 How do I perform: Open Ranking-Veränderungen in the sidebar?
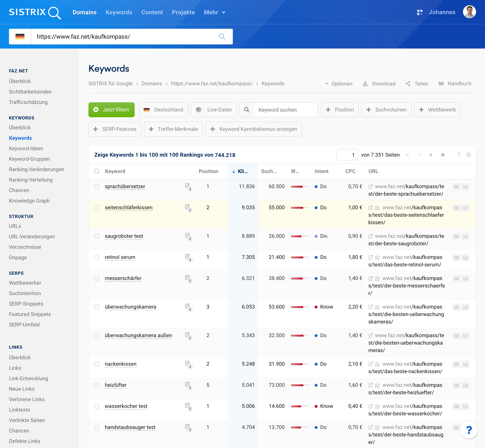pos(37,169)
